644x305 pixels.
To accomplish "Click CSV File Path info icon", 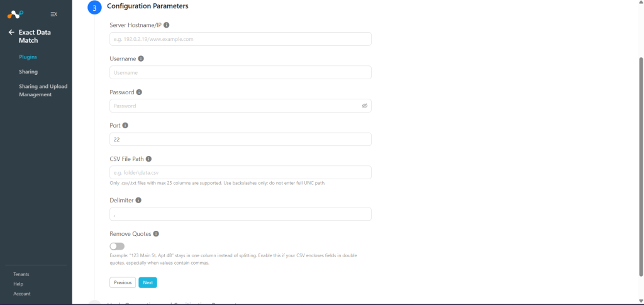I will click(x=148, y=159).
